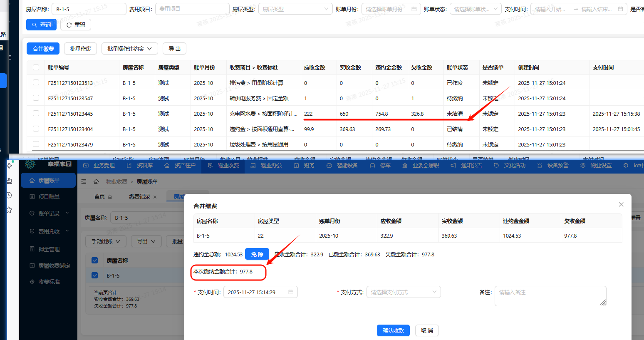
Task: Click the breadcrumb home icon
Action: tap(96, 181)
